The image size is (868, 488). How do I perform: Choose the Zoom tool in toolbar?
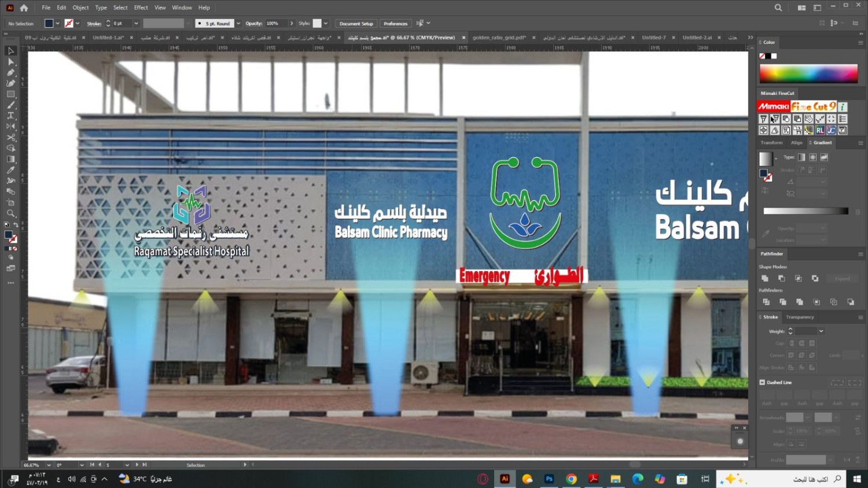[10, 213]
